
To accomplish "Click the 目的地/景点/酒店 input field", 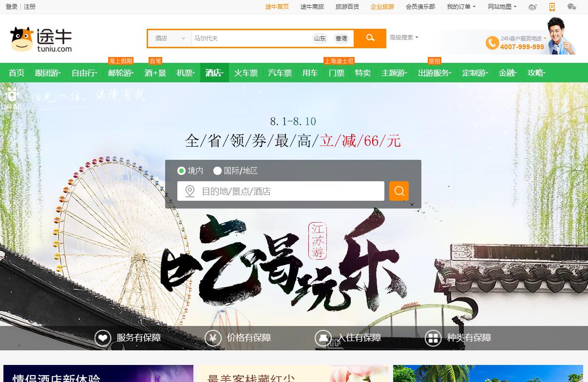I will [x=287, y=191].
